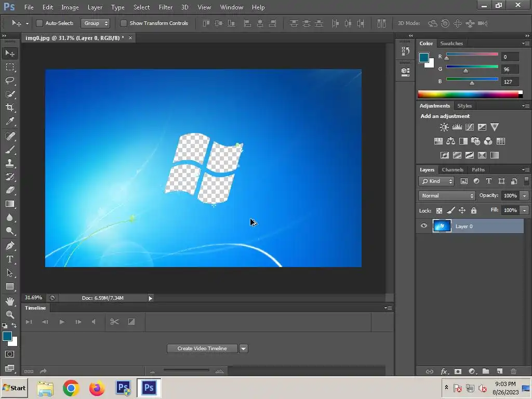The image size is (532, 399).
Task: Switch to the Swatches tab
Action: pos(451,44)
